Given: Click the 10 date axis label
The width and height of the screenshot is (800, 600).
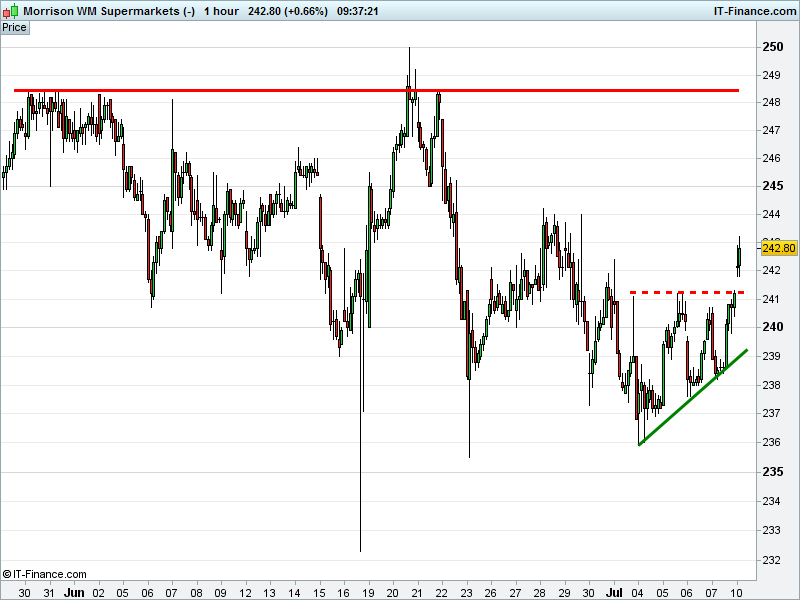Looking at the screenshot, I should pos(736,593).
